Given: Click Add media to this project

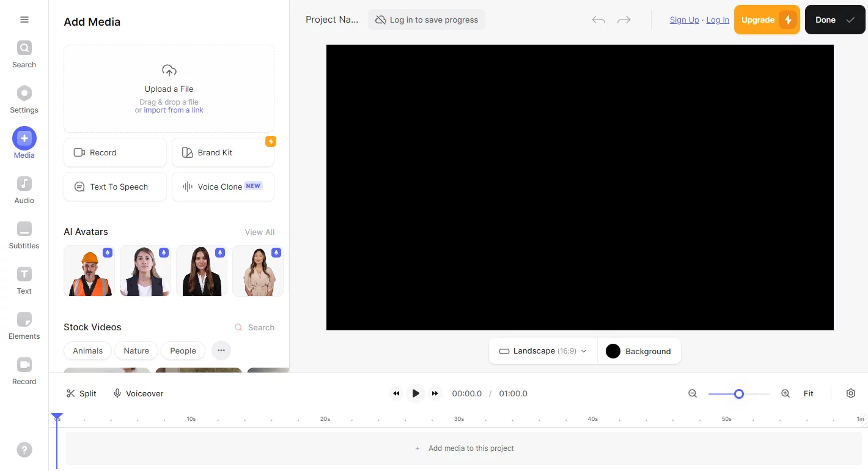Looking at the screenshot, I should click(x=464, y=448).
